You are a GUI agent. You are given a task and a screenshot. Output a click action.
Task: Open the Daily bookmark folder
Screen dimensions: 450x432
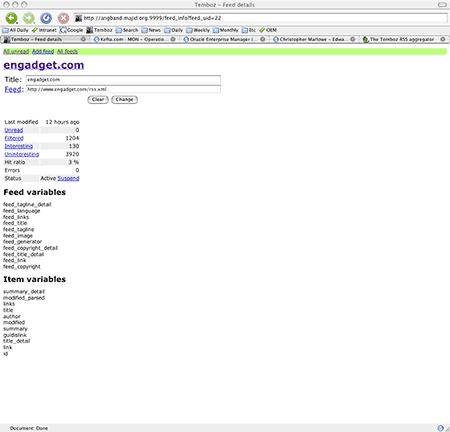pyautogui.click(x=174, y=30)
